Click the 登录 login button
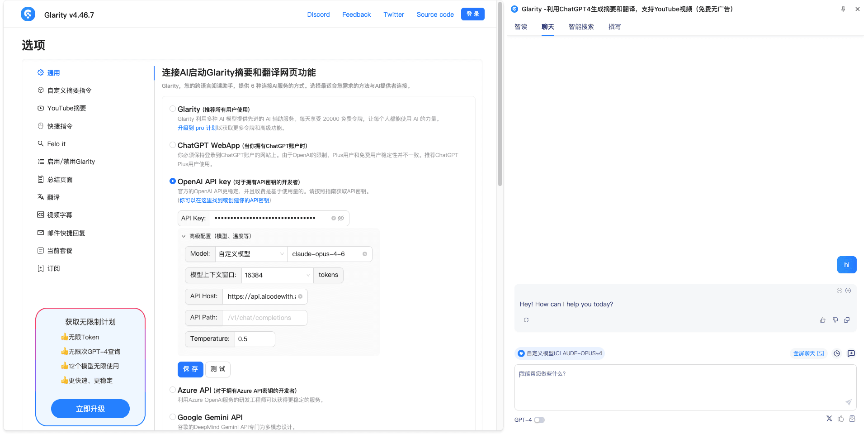 (x=473, y=14)
